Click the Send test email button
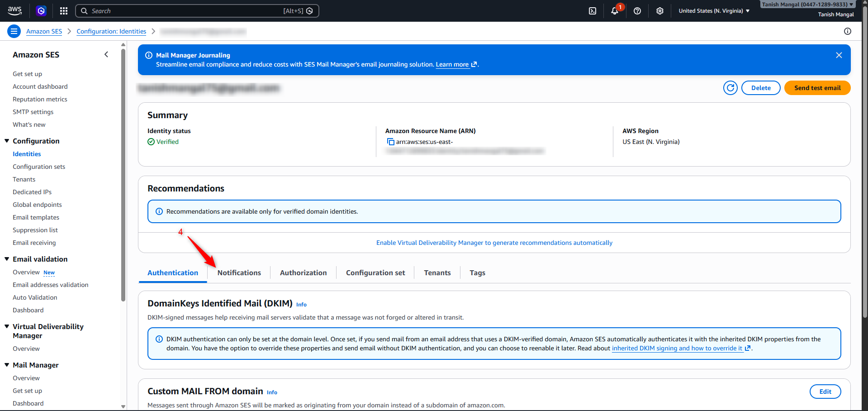Viewport: 868px width, 411px height. click(817, 88)
